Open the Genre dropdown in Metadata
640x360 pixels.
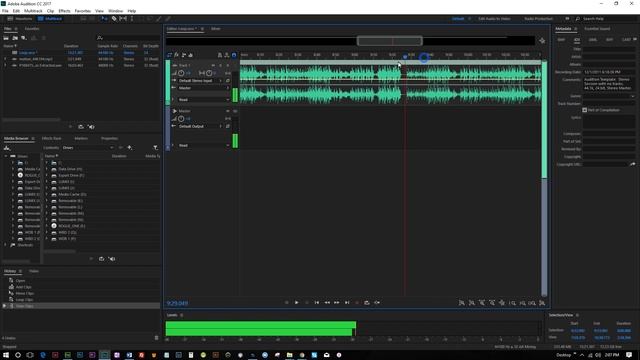point(609,96)
